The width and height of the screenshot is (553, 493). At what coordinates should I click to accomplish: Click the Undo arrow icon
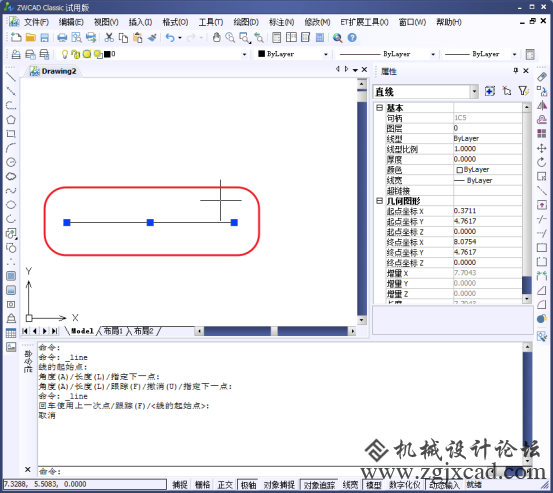click(x=170, y=37)
